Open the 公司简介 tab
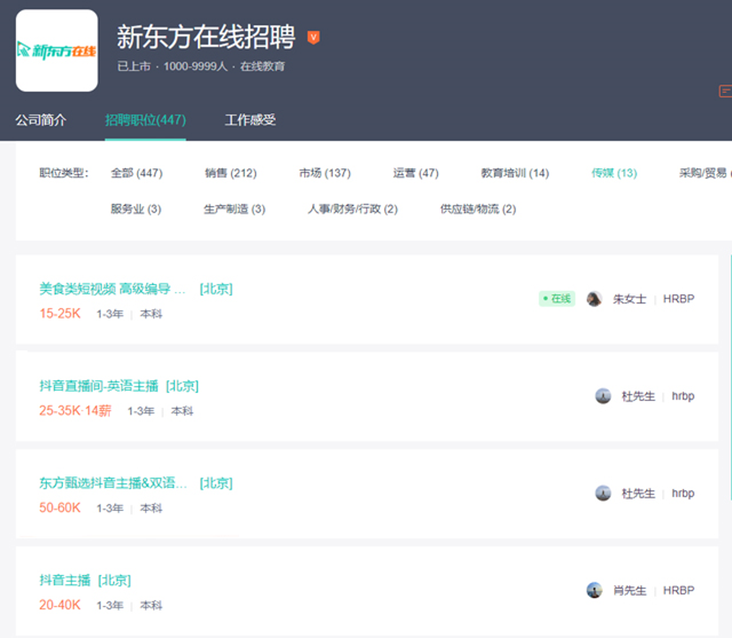 (41, 120)
